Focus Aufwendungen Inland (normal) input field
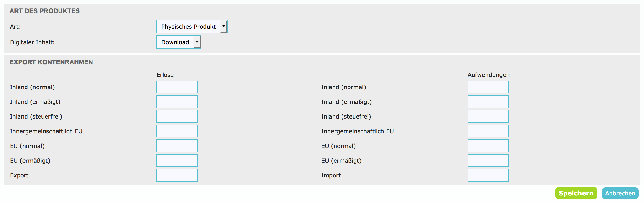The width and height of the screenshot is (644, 202). 488,87
